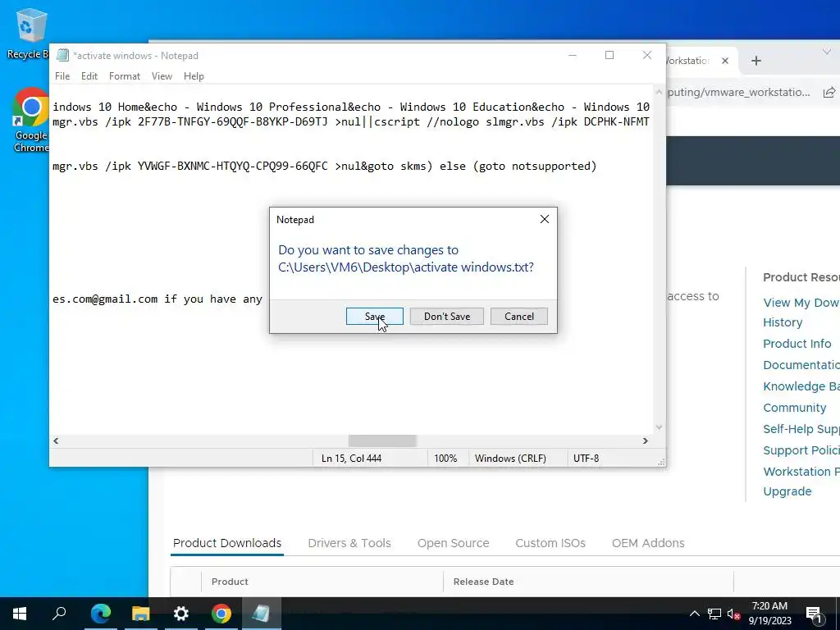840x630 pixels.
Task: Open the Windows Start menu
Action: tap(20, 614)
